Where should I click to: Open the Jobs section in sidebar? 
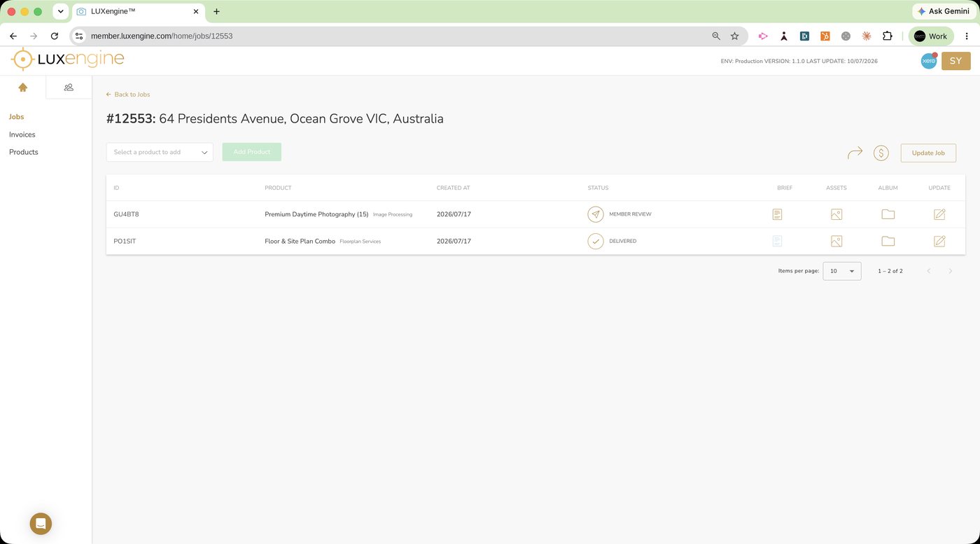pos(16,117)
